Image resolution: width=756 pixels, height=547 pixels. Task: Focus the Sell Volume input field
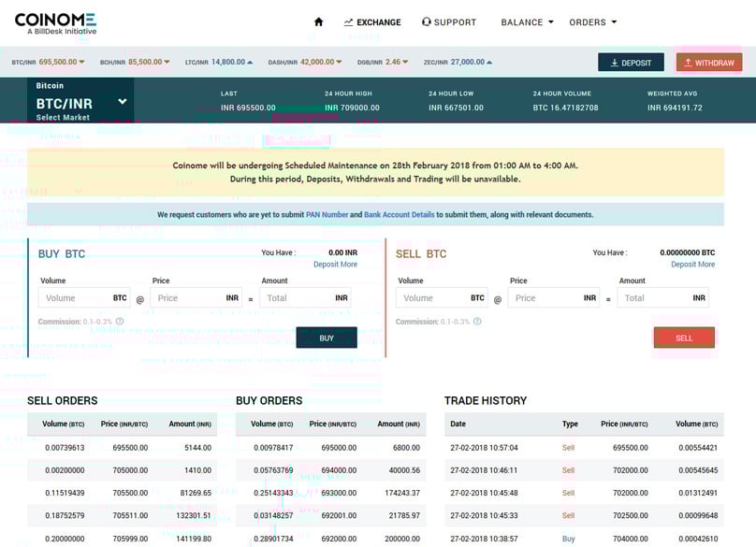coord(442,298)
